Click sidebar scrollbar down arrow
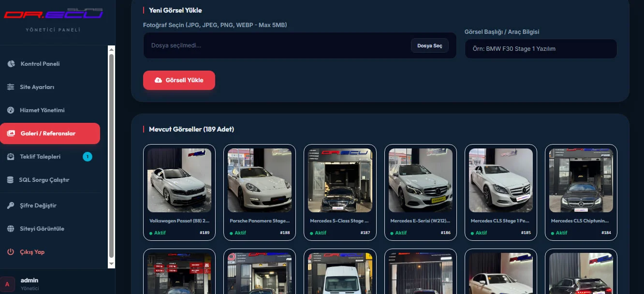Screen dimensions: 644x294 pyautogui.click(x=111, y=264)
